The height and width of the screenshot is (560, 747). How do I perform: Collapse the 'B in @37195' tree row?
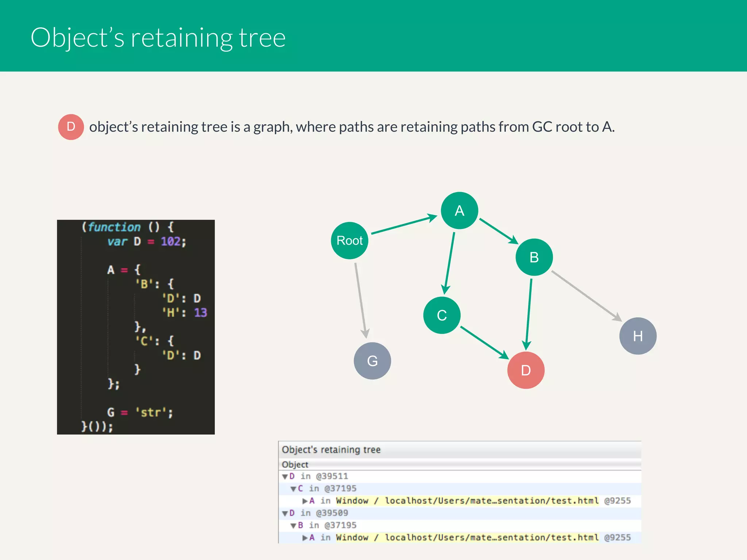[x=293, y=526]
